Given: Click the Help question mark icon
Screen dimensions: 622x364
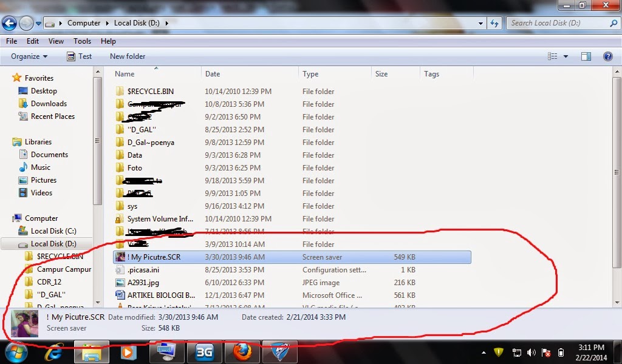Looking at the screenshot, I should point(608,56).
